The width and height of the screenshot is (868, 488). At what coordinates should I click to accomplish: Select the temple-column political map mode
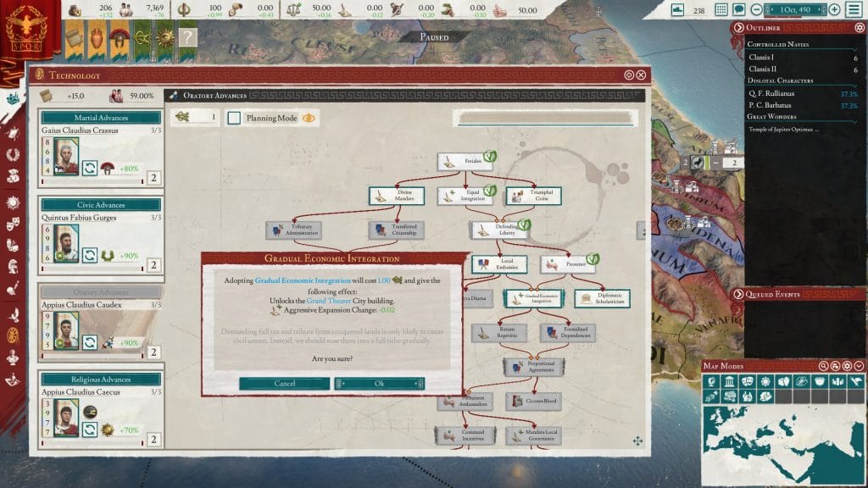point(729,381)
